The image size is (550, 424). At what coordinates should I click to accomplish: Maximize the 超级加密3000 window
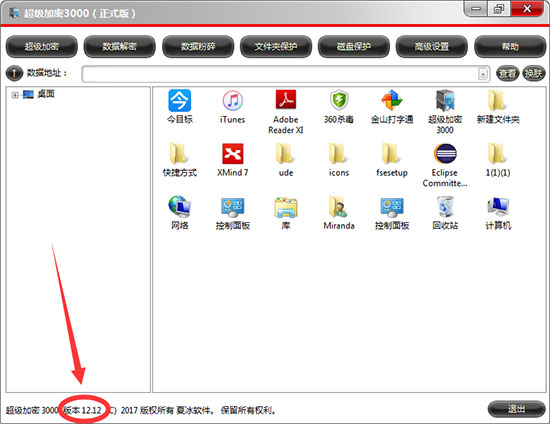coord(499,9)
